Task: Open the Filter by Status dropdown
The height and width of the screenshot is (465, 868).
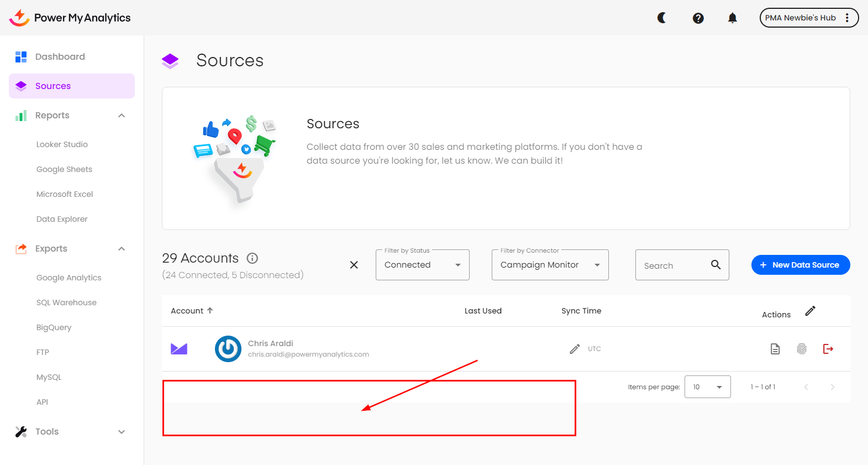Action: (422, 265)
